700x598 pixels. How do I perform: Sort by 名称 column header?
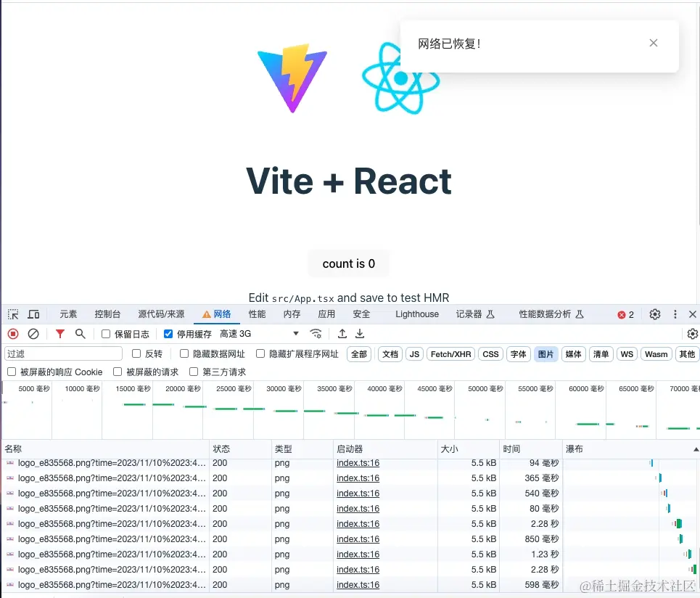click(x=106, y=448)
